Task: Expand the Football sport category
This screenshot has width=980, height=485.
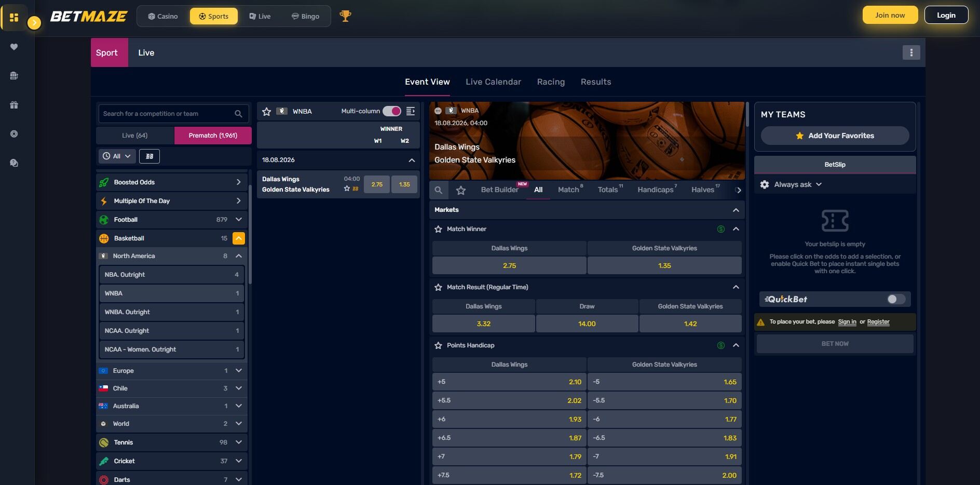Action: [x=239, y=220]
